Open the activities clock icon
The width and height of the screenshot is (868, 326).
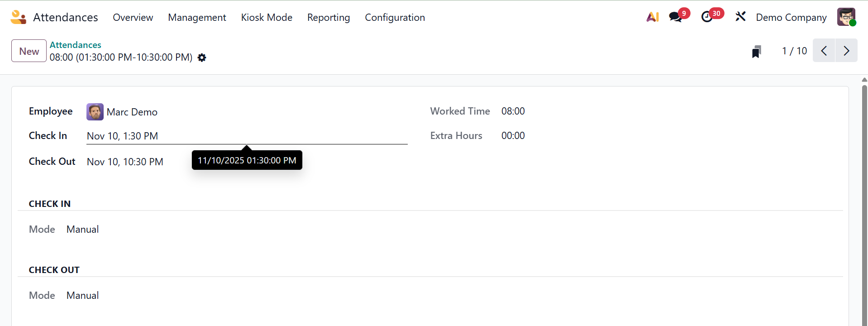coord(707,17)
